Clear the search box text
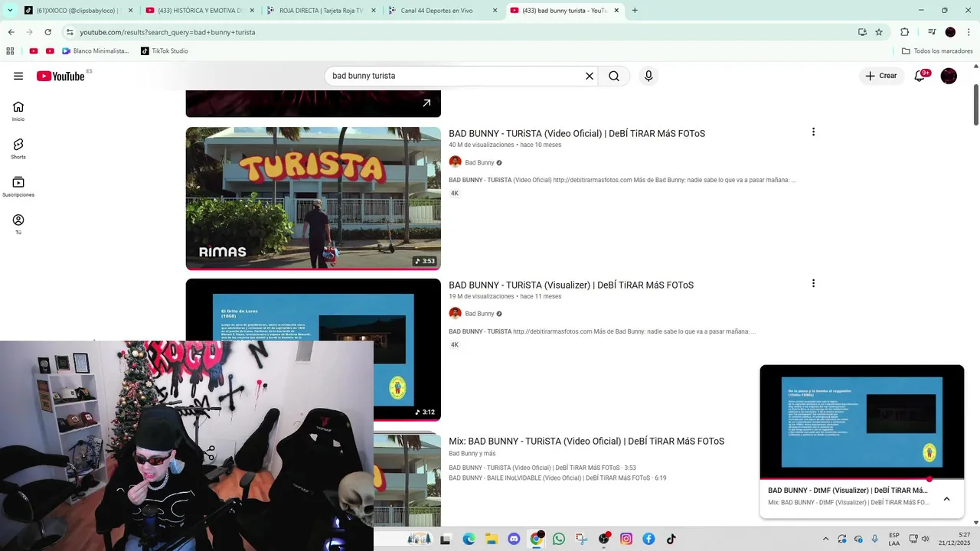This screenshot has width=980, height=551. (590, 76)
